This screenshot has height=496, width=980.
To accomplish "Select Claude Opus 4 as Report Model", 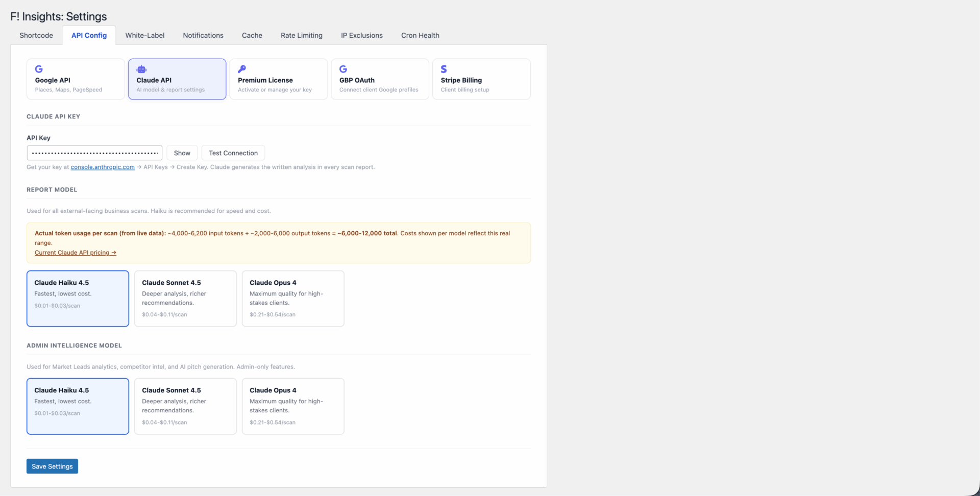I will pyautogui.click(x=293, y=299).
